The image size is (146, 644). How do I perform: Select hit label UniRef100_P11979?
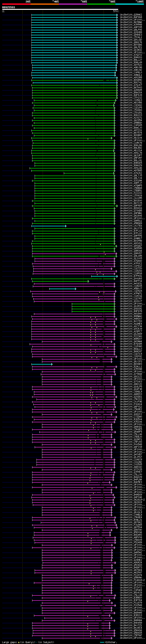(x=131, y=603)
